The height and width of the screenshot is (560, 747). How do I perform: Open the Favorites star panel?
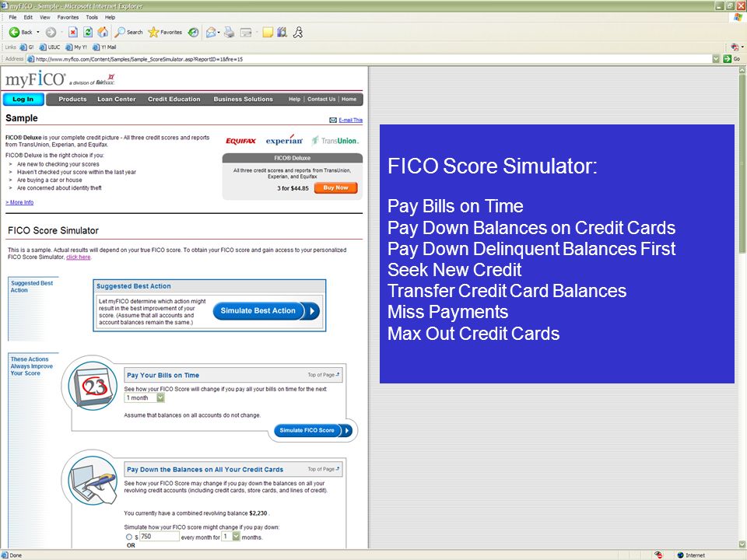pyautogui.click(x=165, y=33)
